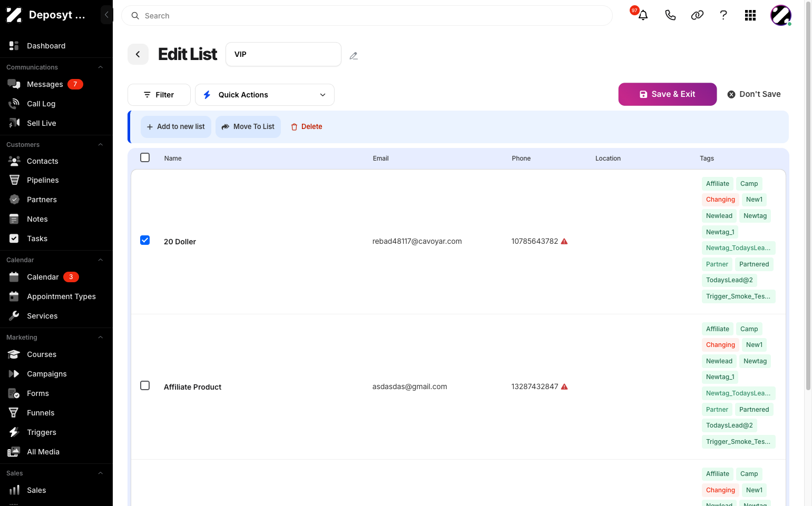Open the help question mark icon
The image size is (812, 506).
723,15
